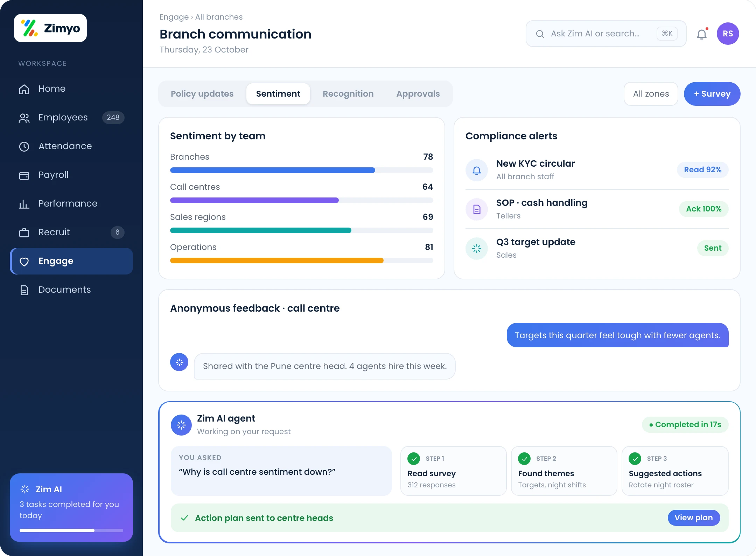Select the Sentiment tab
This screenshot has width=756, height=556.
click(x=278, y=94)
